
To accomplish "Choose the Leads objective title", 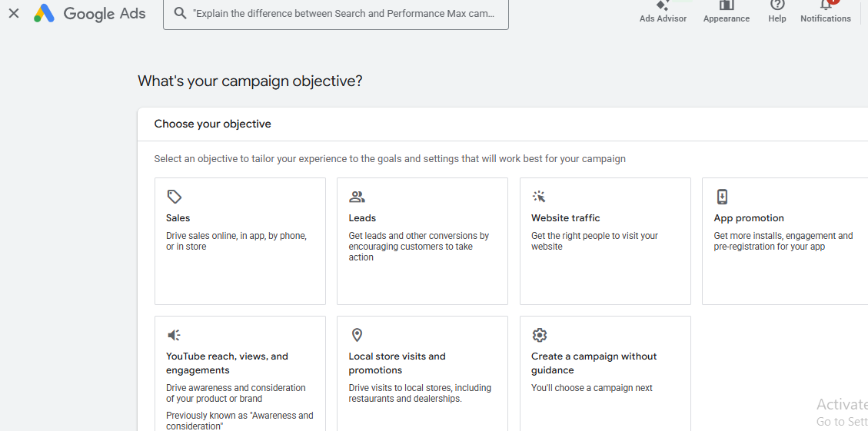I will (x=362, y=218).
